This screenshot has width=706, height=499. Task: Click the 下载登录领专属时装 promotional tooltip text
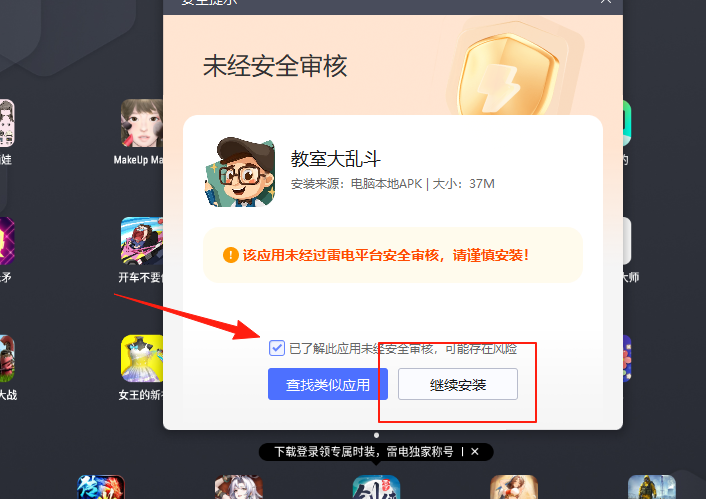coord(364,451)
